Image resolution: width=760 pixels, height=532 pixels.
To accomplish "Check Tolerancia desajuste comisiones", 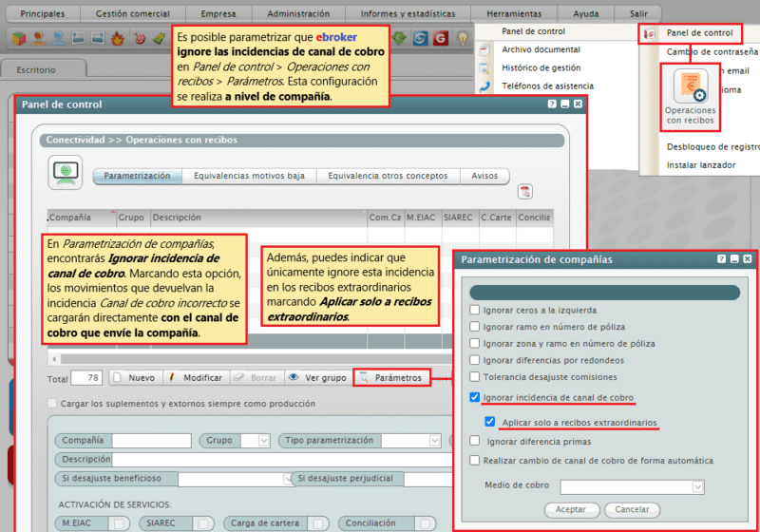I will (x=474, y=376).
